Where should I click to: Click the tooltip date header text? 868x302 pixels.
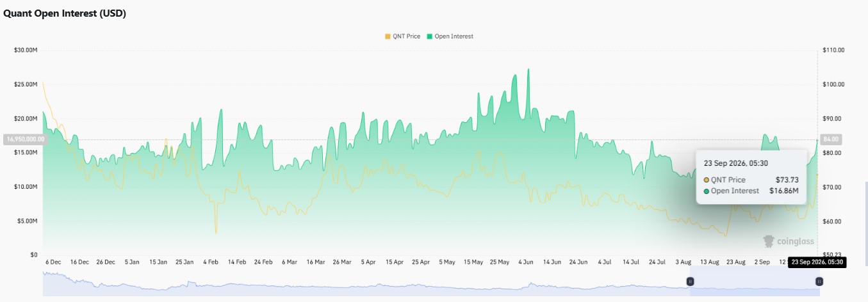735,163
